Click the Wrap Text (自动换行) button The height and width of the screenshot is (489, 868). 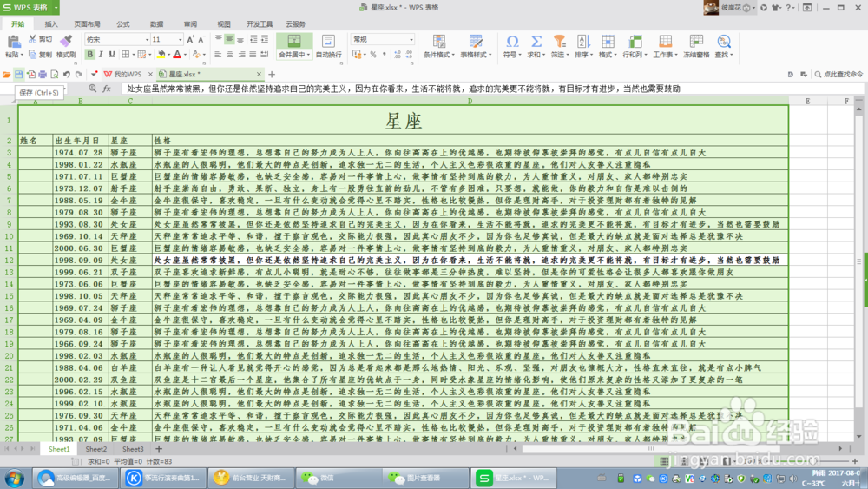pyautogui.click(x=328, y=46)
